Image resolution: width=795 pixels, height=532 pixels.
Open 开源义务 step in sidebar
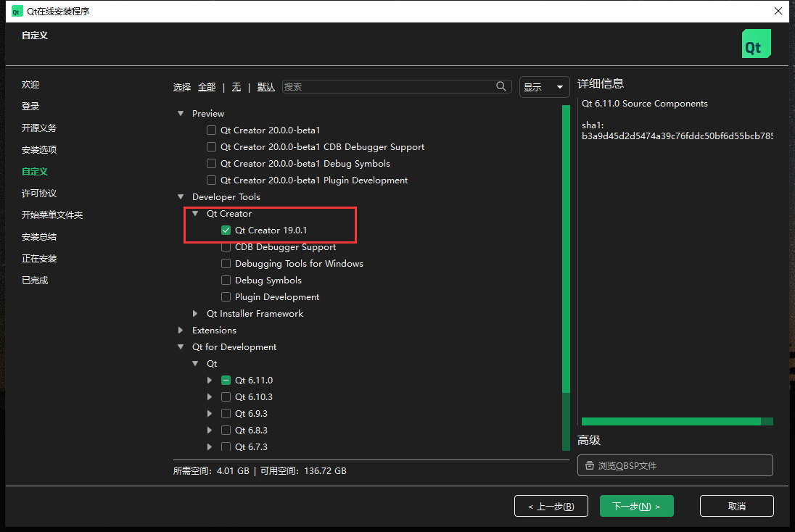[x=39, y=128]
